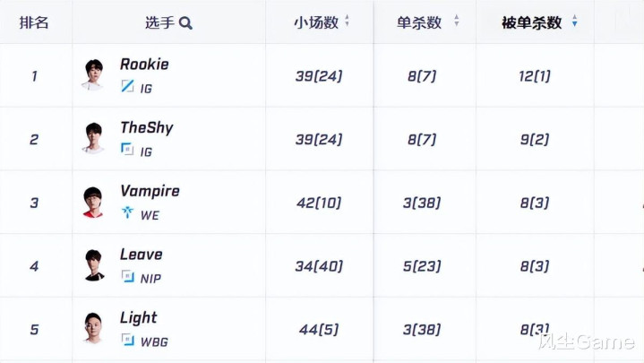Viewport: 644px width, 363px height.
Task: Open Vampire's player name link
Action: pyautogui.click(x=150, y=191)
